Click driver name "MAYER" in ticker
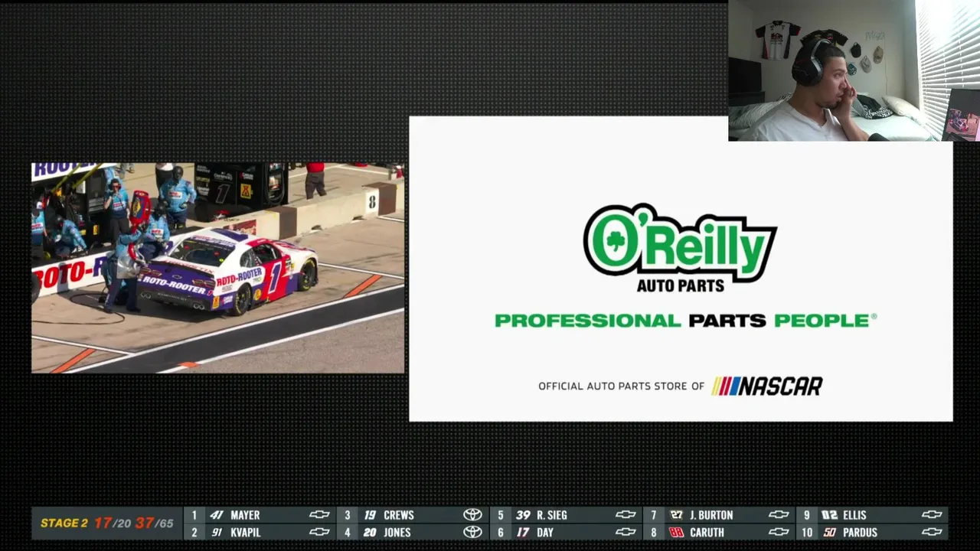980x551 pixels. (x=245, y=515)
